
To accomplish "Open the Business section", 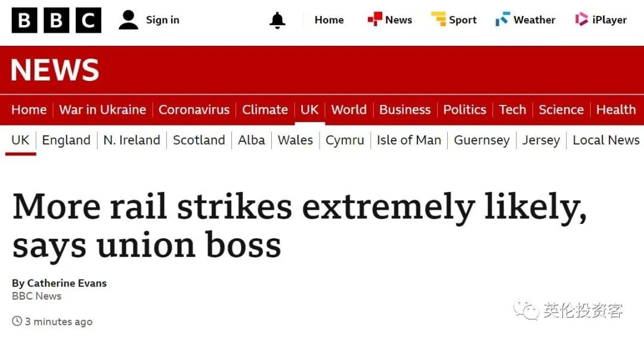I will coord(405,110).
